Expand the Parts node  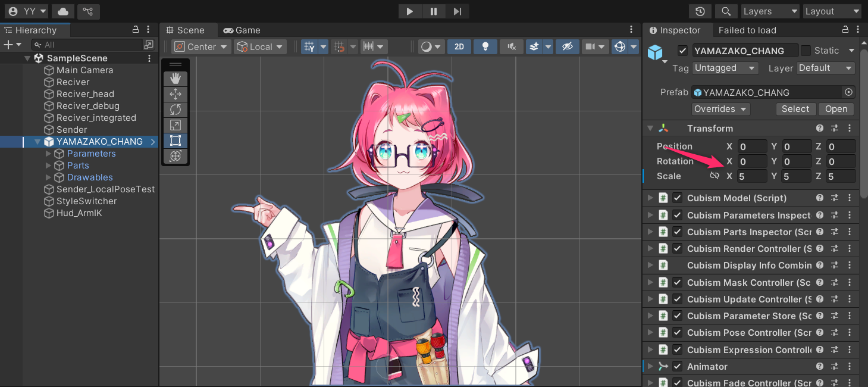(x=49, y=166)
